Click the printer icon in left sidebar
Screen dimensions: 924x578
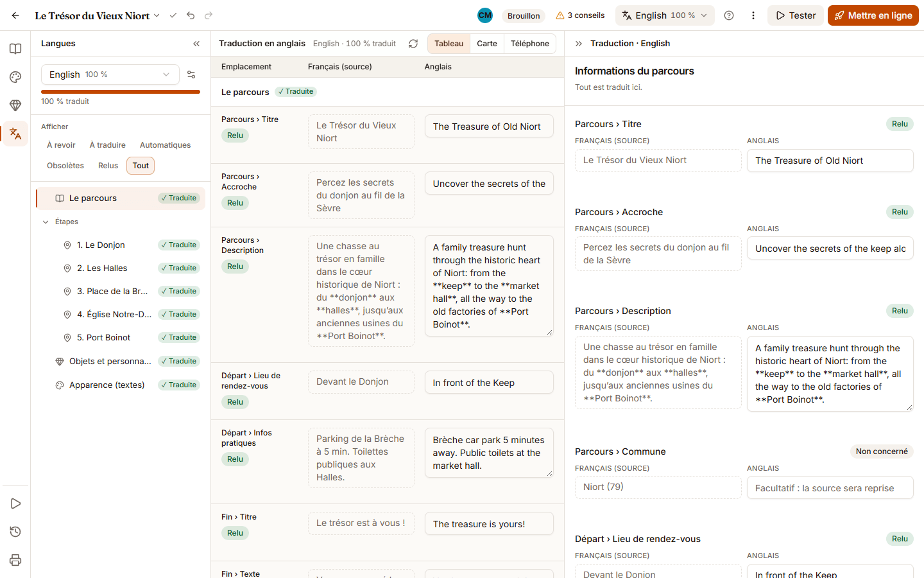pyautogui.click(x=15, y=560)
